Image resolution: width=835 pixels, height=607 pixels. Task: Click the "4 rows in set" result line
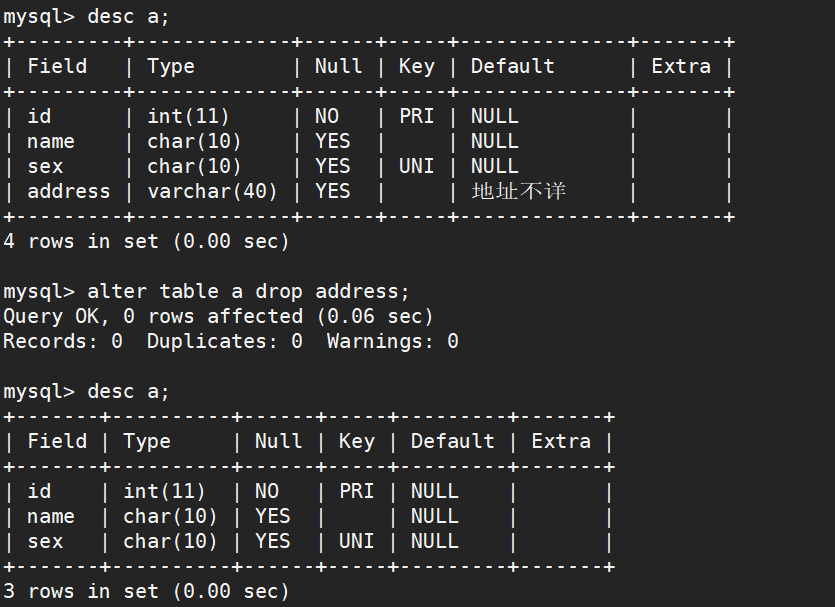click(146, 241)
